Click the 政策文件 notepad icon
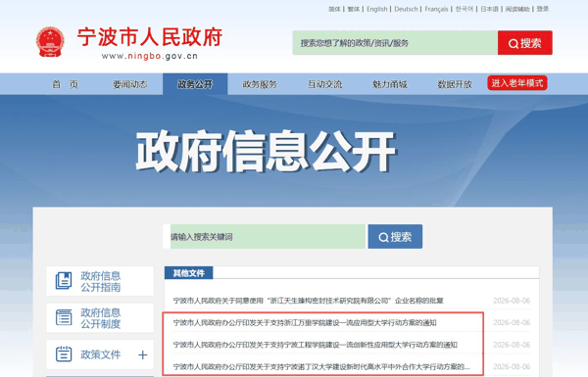The image size is (588, 377). pos(64,354)
